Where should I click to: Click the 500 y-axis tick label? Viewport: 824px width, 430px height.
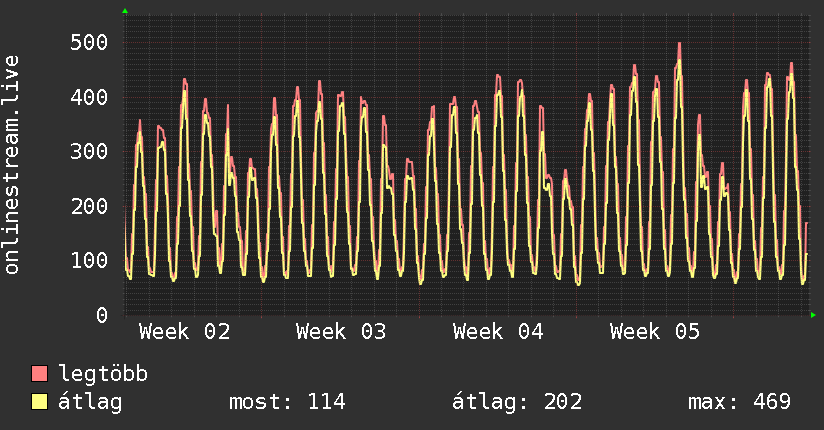coord(89,42)
